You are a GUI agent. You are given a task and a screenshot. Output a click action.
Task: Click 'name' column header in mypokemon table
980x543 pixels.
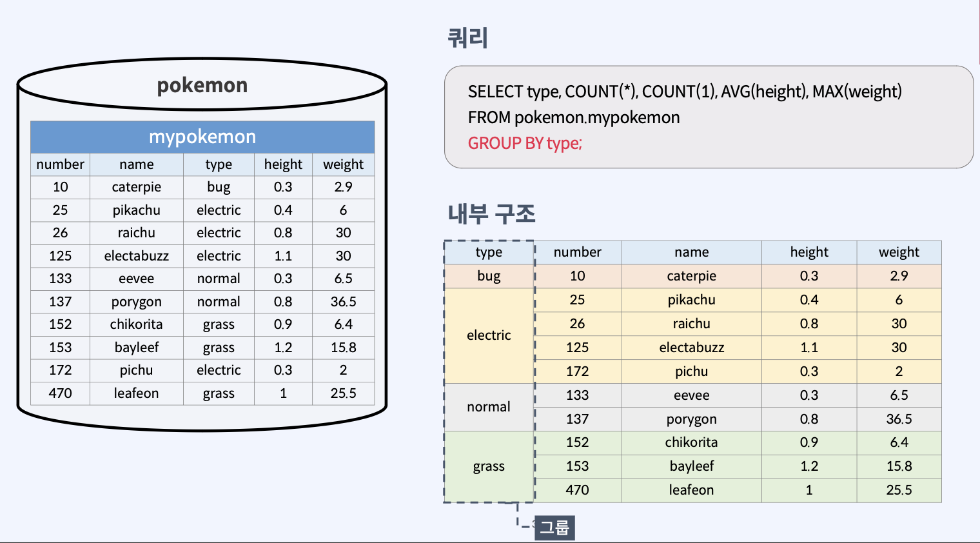click(x=137, y=164)
